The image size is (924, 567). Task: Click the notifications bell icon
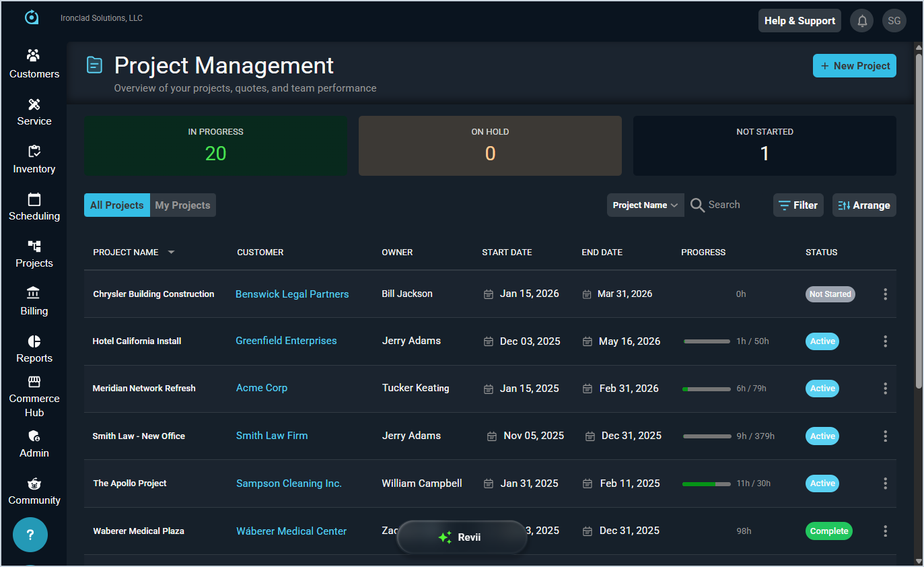coord(862,21)
